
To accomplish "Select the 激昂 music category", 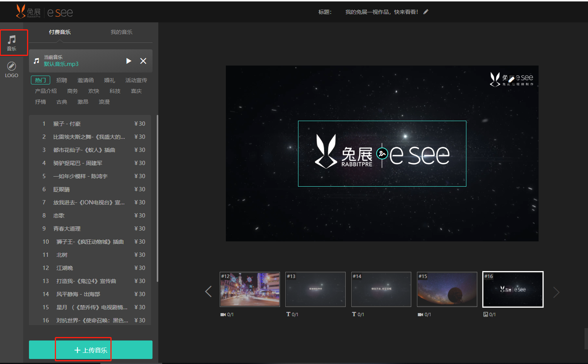I will point(83,102).
